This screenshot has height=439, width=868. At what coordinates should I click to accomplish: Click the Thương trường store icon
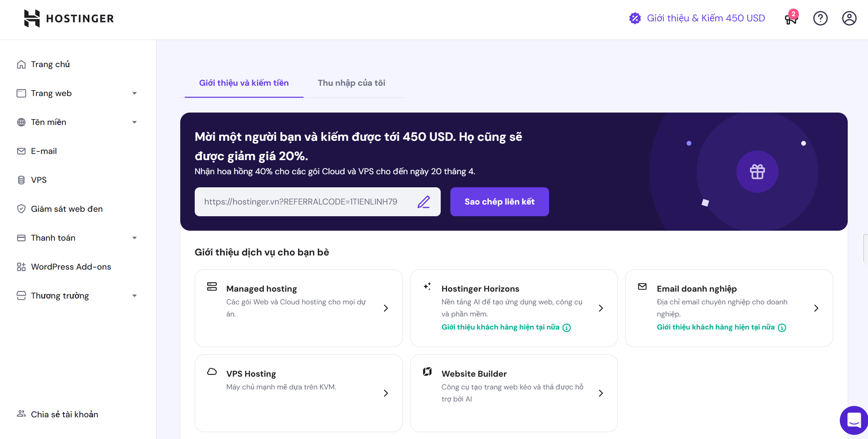(x=21, y=296)
